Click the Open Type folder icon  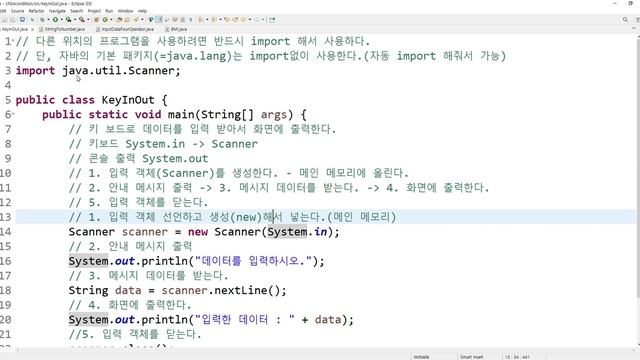tap(119, 20)
